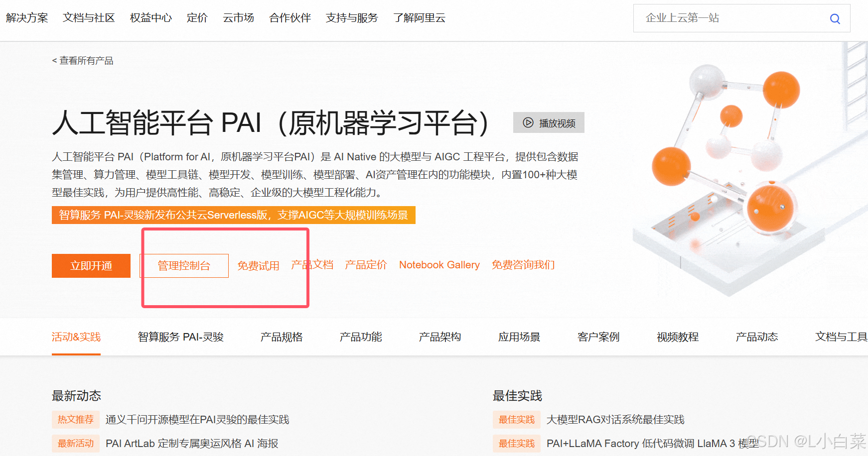This screenshot has width=868, height=456.
Task: Open the 云市场 menu item
Action: coord(239,18)
